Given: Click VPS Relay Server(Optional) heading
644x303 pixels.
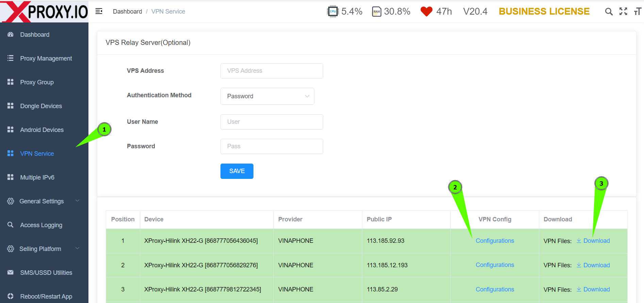Looking at the screenshot, I should [148, 43].
